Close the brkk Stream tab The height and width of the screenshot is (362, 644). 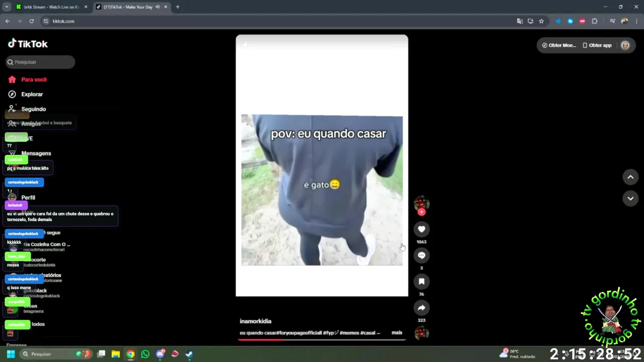pyautogui.click(x=86, y=7)
